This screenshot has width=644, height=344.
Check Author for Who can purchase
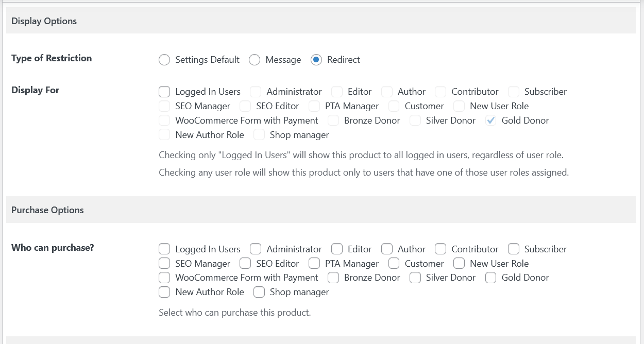point(387,249)
